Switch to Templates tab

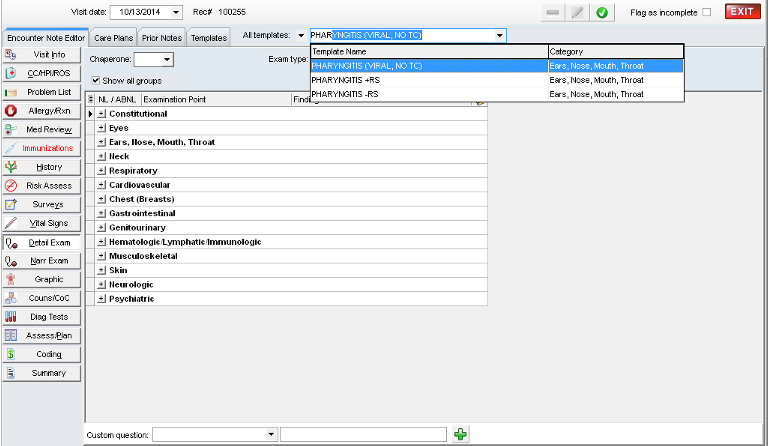tap(209, 38)
